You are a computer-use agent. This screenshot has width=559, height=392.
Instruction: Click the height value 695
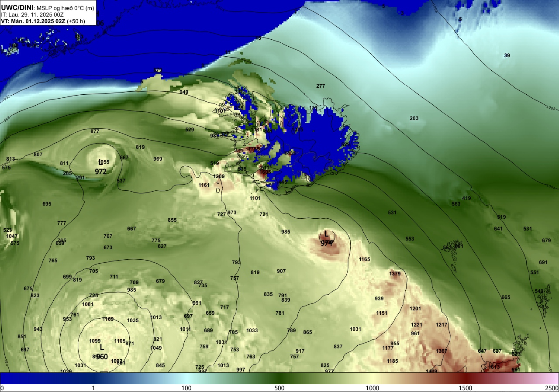coord(47,204)
